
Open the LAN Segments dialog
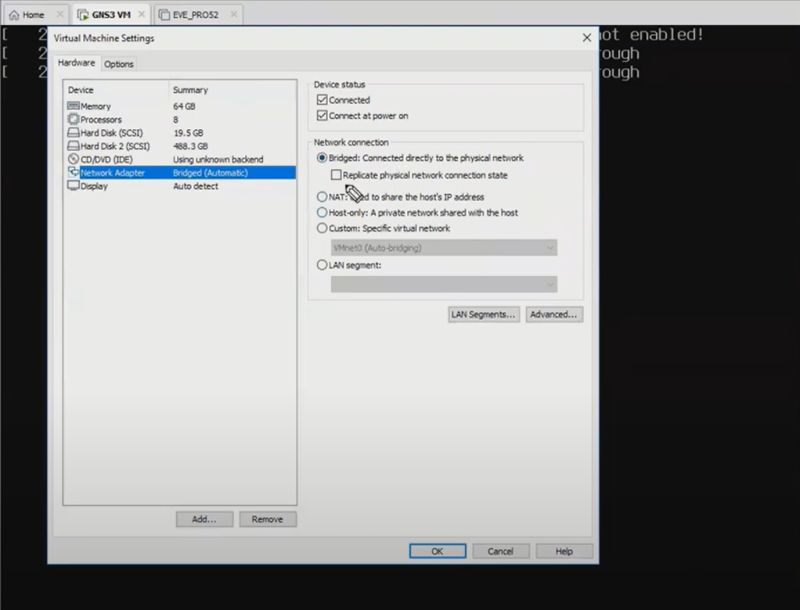[x=483, y=314]
